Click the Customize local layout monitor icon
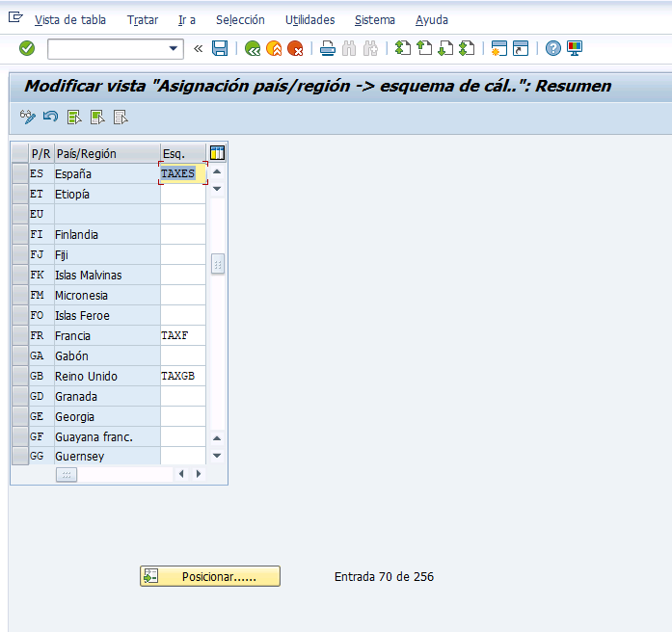 (575, 48)
